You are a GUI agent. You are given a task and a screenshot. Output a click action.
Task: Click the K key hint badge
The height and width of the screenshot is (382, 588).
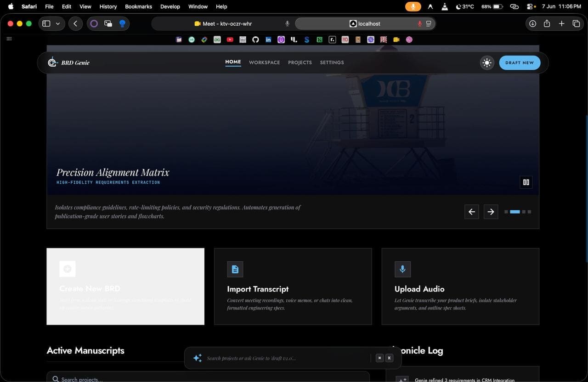(390, 358)
